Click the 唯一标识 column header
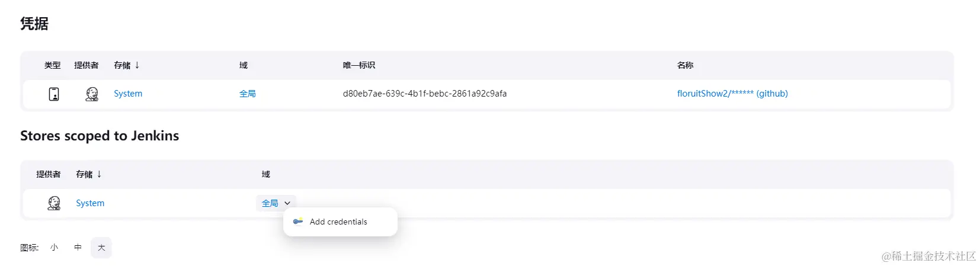980x266 pixels. tap(358, 65)
